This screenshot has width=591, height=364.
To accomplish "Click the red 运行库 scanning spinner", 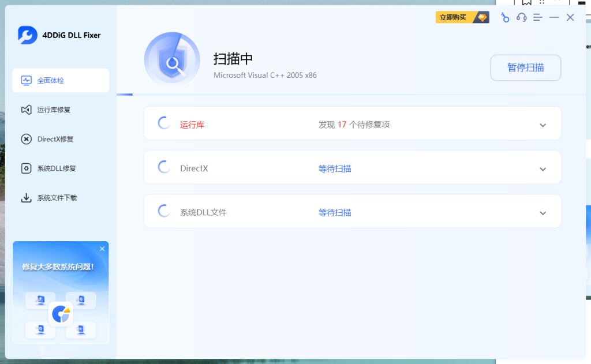I will point(163,123).
